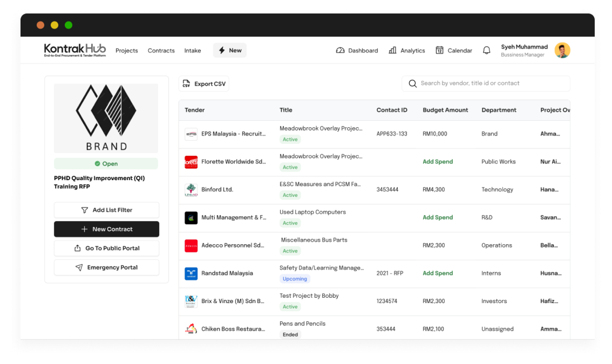Click Add List Filter button

coord(106,210)
